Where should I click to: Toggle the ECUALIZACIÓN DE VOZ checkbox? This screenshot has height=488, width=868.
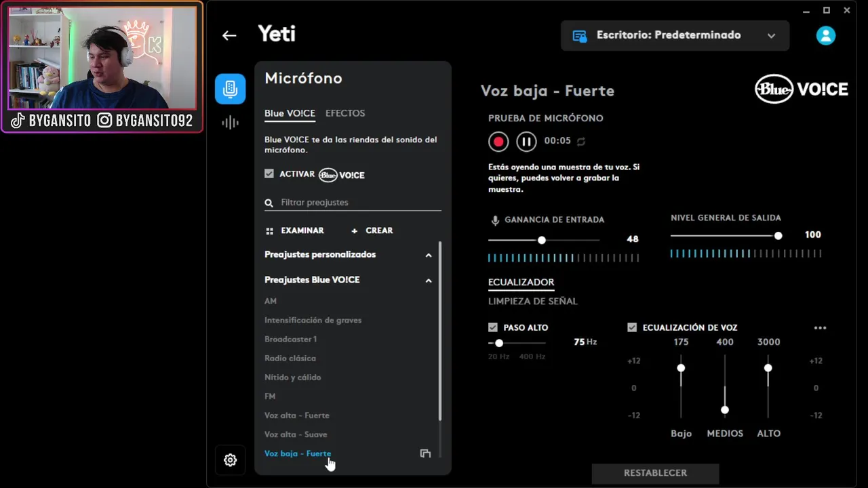632,327
